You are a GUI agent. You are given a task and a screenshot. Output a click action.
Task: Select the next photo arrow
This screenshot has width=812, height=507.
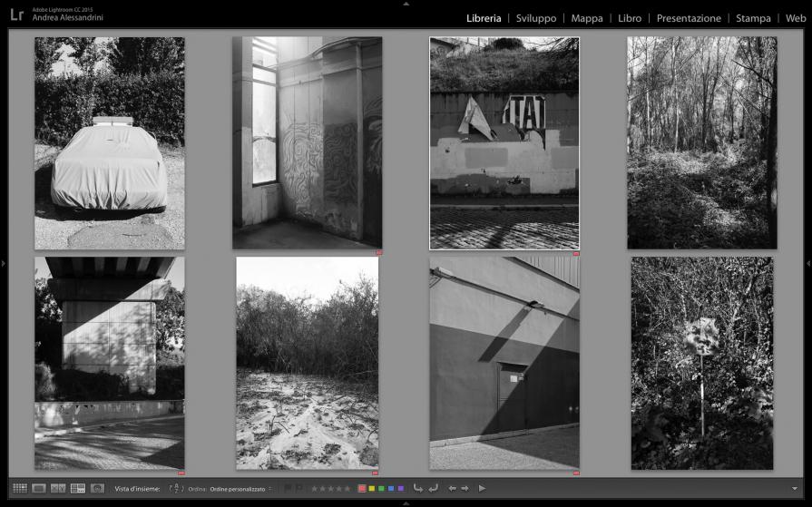point(465,488)
